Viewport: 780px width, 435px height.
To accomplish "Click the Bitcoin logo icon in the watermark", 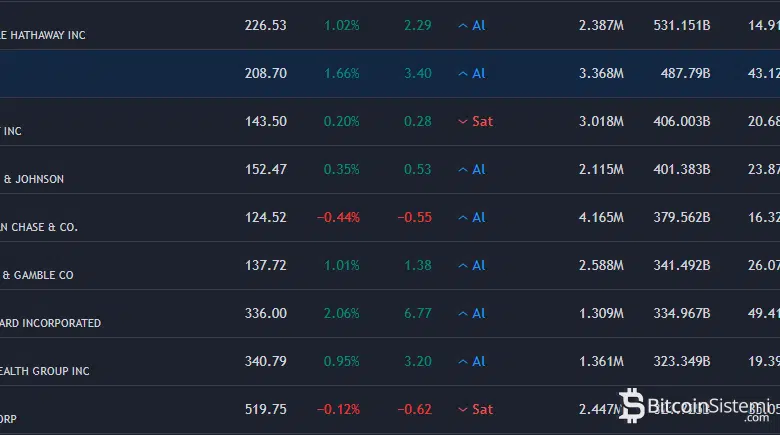I will pos(632,405).
